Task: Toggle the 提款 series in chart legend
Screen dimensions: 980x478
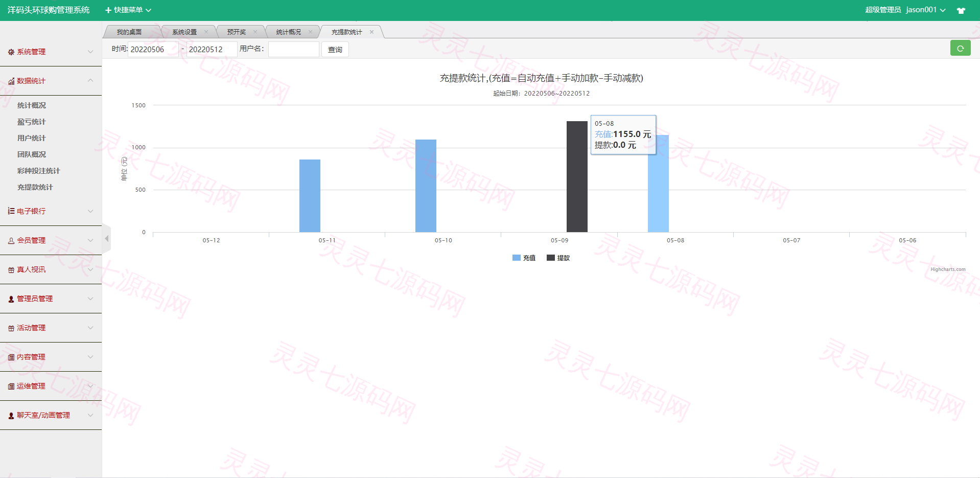Action: [x=558, y=258]
